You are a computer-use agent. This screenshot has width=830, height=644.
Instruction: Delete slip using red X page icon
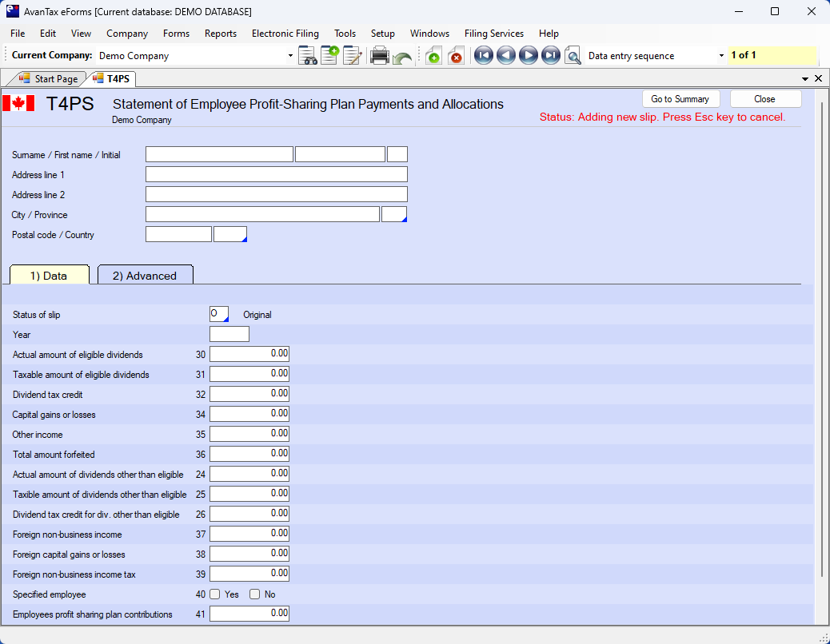[x=456, y=56]
